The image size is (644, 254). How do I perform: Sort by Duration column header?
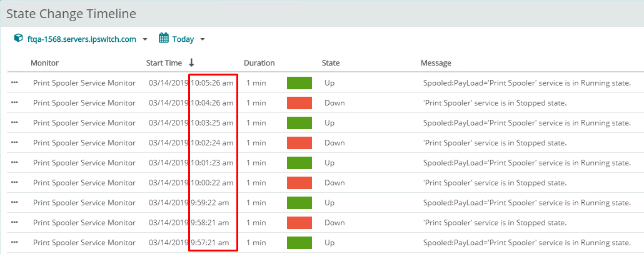tap(259, 63)
